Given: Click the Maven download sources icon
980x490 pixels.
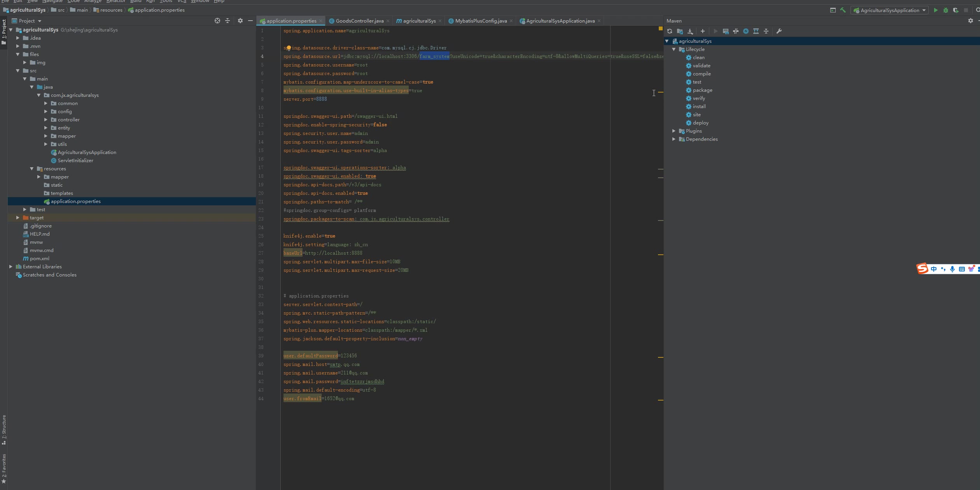Looking at the screenshot, I should tap(690, 31).
